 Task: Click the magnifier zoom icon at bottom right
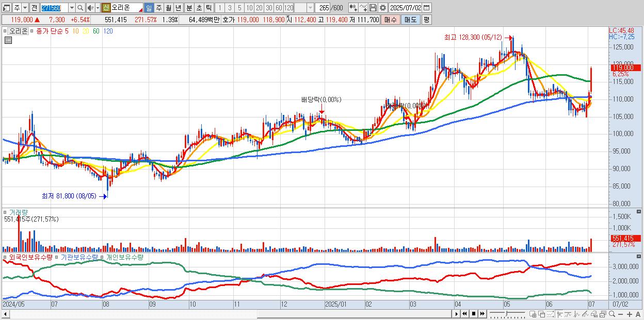612,314
